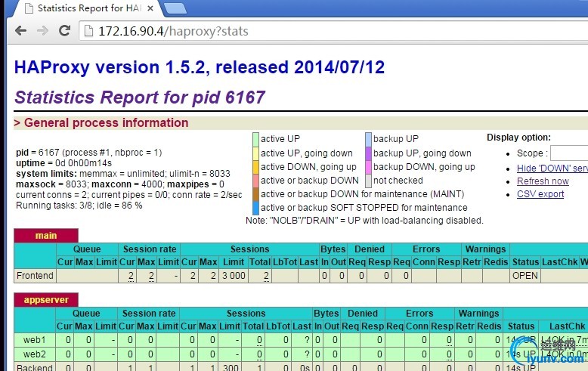Click the Frontend sessions Total value 2
588x371 pixels.
(x=266, y=276)
